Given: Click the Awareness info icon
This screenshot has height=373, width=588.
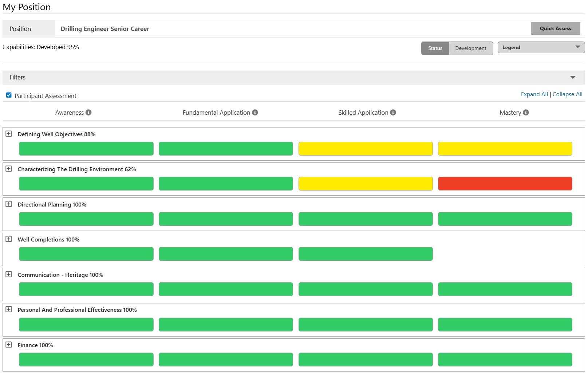Looking at the screenshot, I should tap(88, 113).
